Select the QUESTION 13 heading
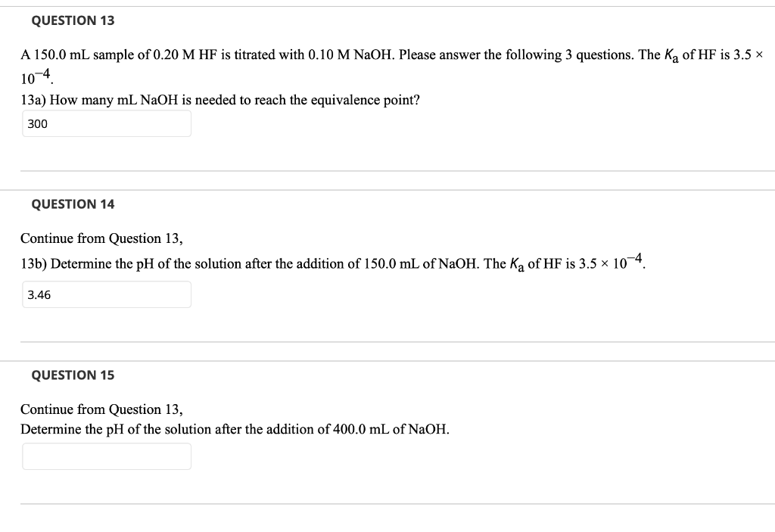 pos(73,20)
